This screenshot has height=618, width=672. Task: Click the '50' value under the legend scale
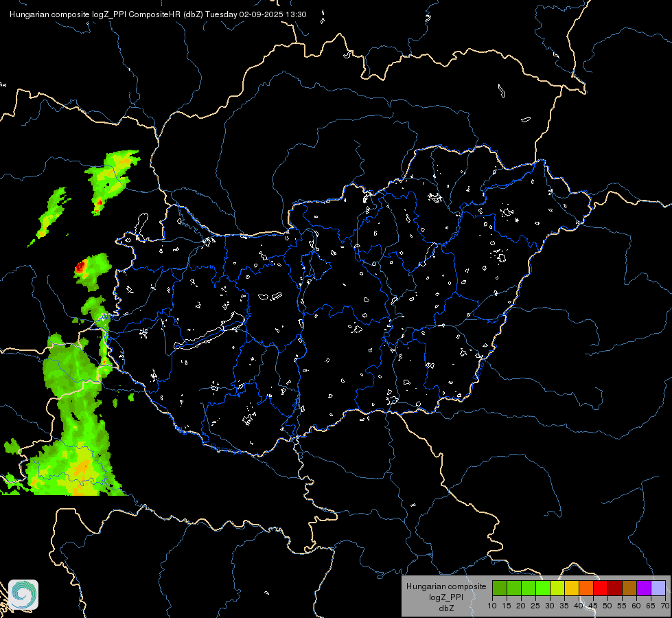(x=607, y=606)
